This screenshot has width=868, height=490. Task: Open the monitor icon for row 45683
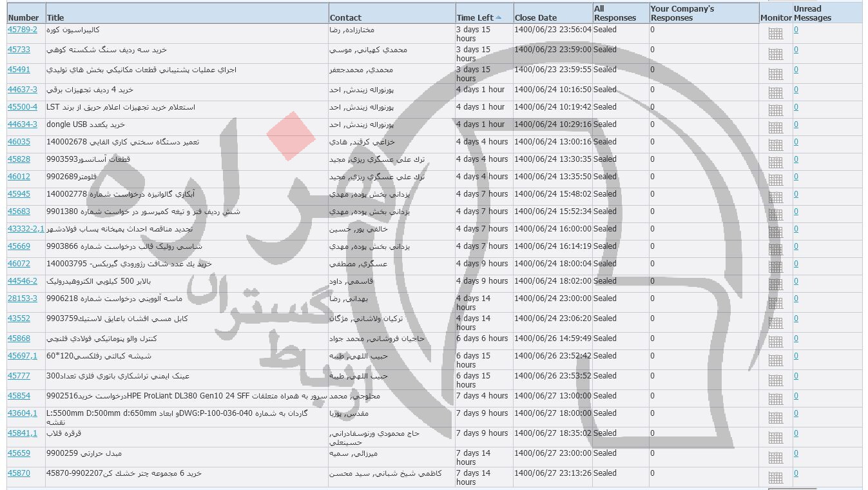point(775,215)
